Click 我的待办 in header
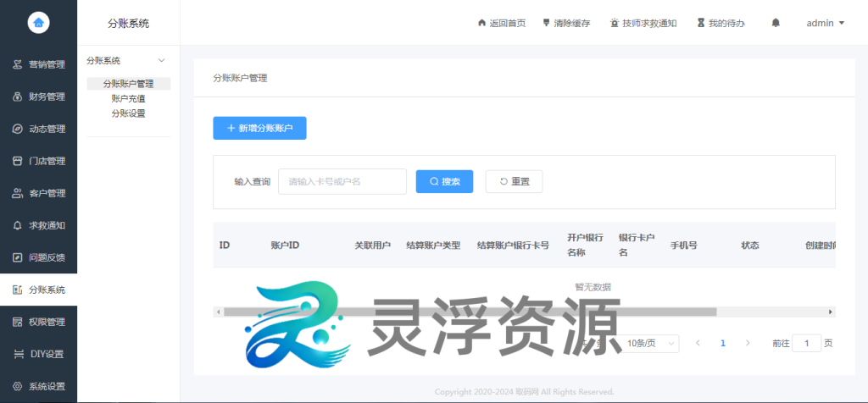Screen dimensions: 868x403 pos(721,23)
